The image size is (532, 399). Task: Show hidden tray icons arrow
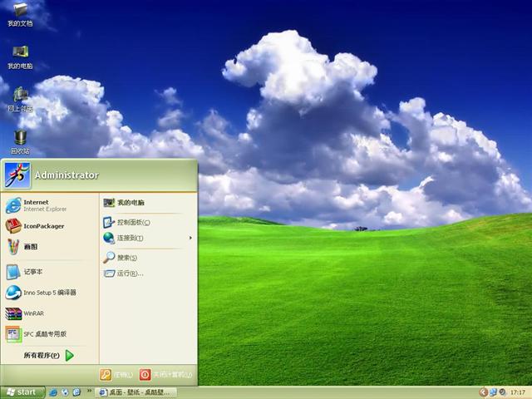point(483,392)
